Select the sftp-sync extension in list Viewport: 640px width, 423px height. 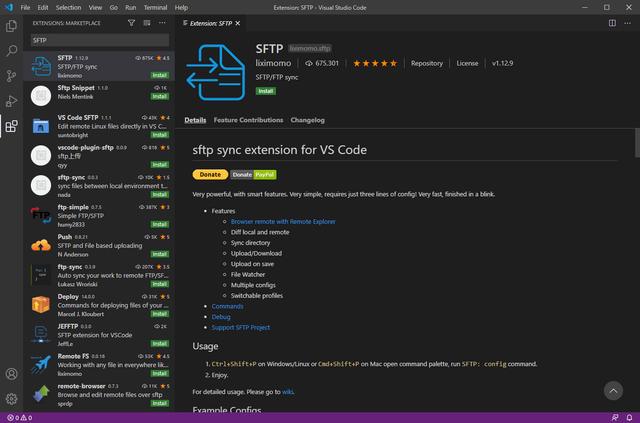pyautogui.click(x=99, y=185)
